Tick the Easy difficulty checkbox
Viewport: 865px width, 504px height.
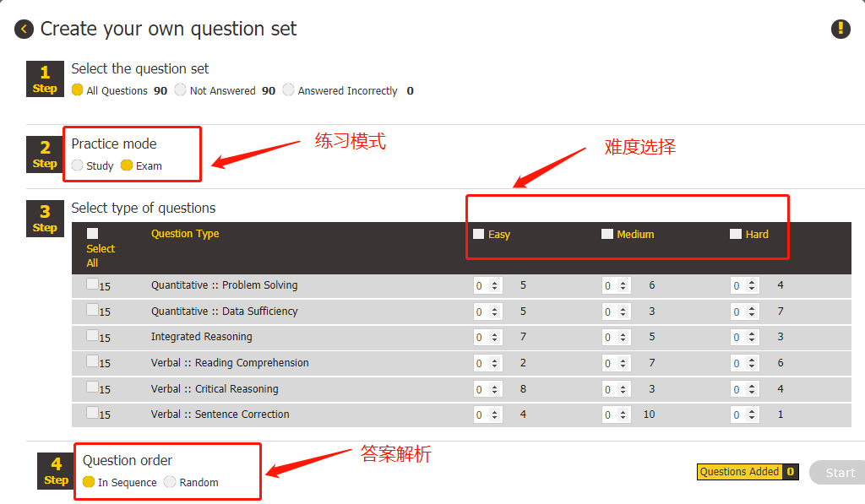pos(479,234)
